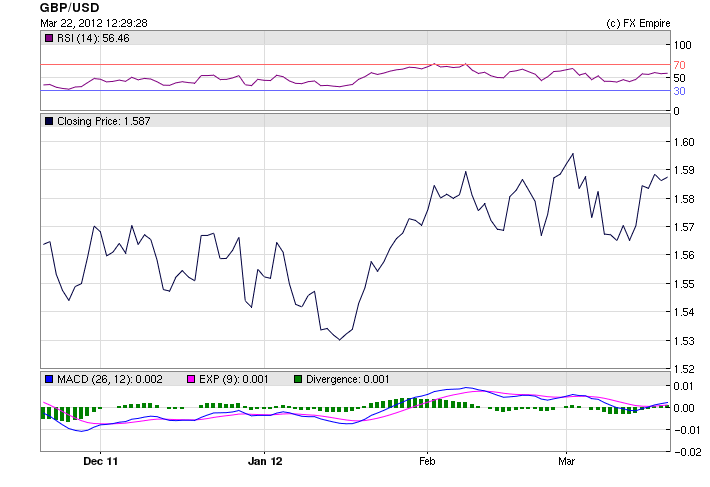Viewport: 710px width, 487px height.
Task: Click the blue 30 RSI oversold label
Action: pos(679,91)
